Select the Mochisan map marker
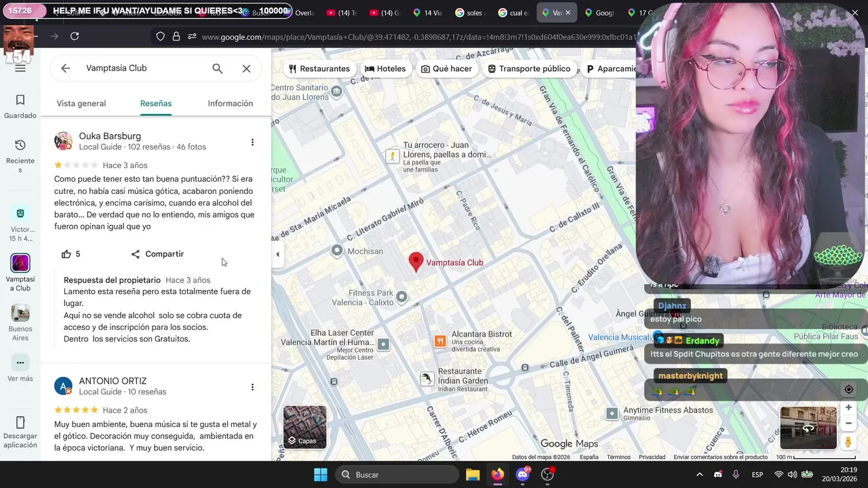The width and height of the screenshot is (868, 488). (x=337, y=251)
